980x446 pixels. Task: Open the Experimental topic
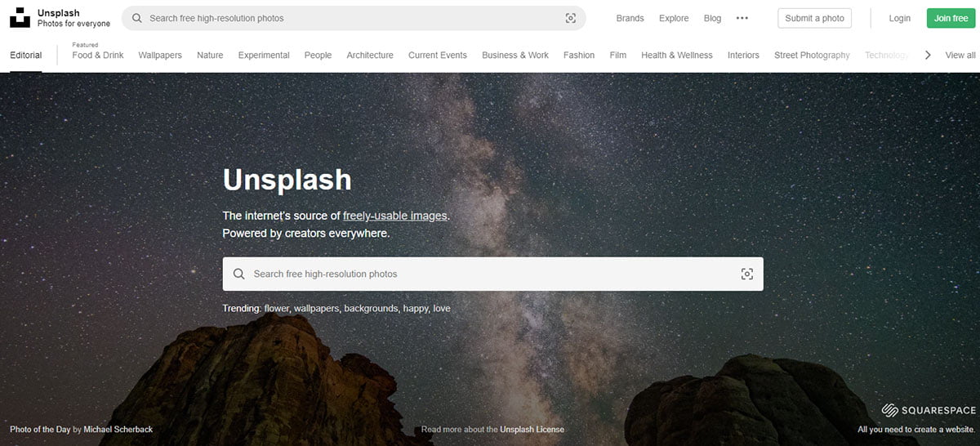[x=264, y=56]
